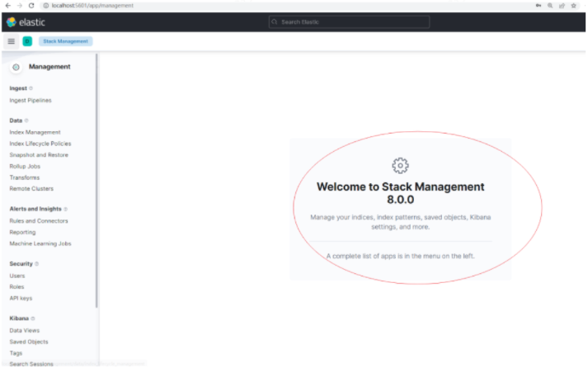Viewport: 588px width, 368px height.
Task: Click the password key icon in browser bar
Action: pos(539,6)
